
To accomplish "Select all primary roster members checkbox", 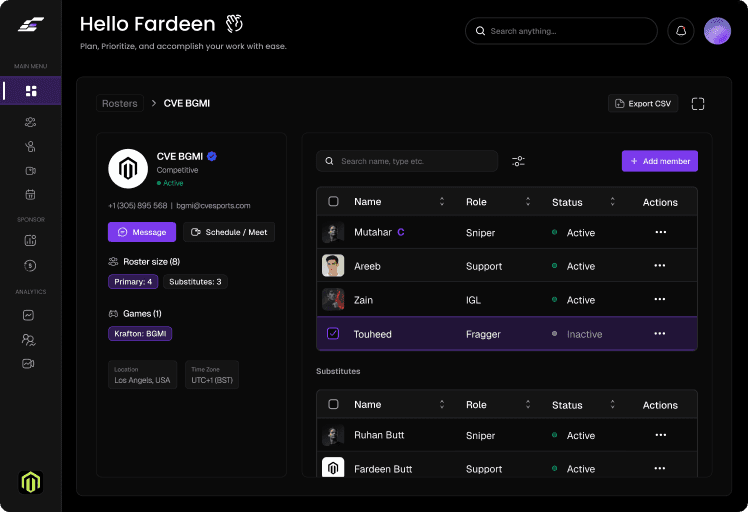I will pos(333,201).
